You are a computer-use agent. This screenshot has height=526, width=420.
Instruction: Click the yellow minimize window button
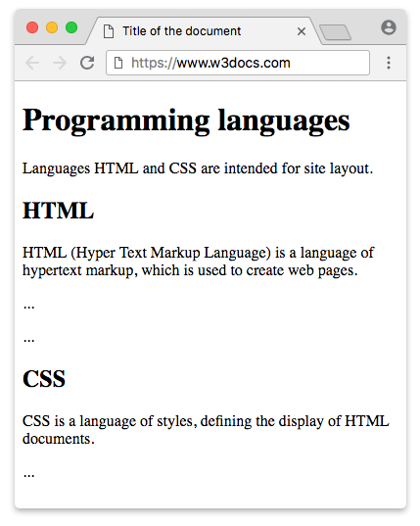click(x=52, y=27)
